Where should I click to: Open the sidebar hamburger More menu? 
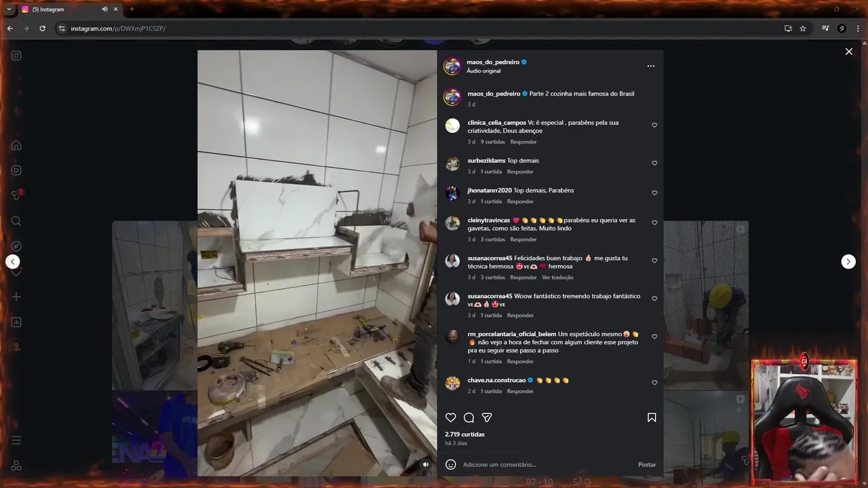pyautogui.click(x=16, y=441)
